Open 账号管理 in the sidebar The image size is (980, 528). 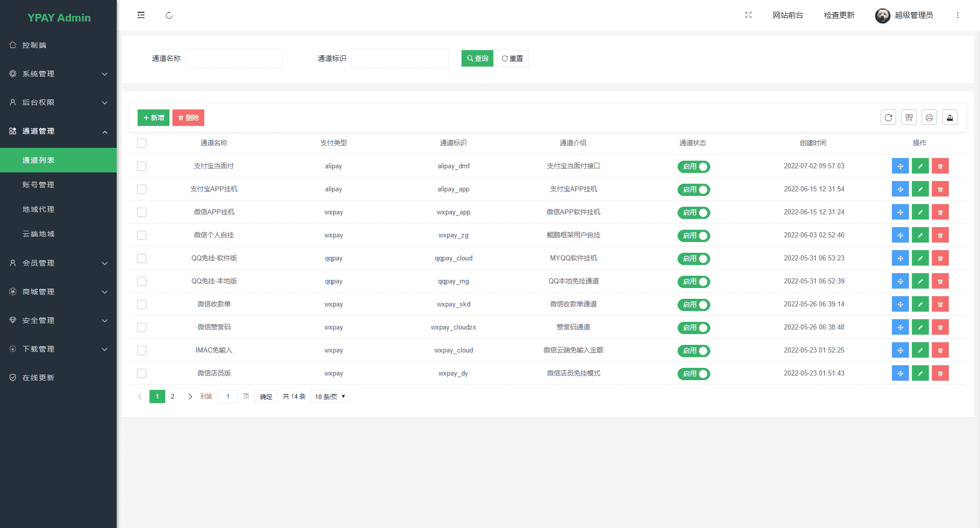(38, 185)
